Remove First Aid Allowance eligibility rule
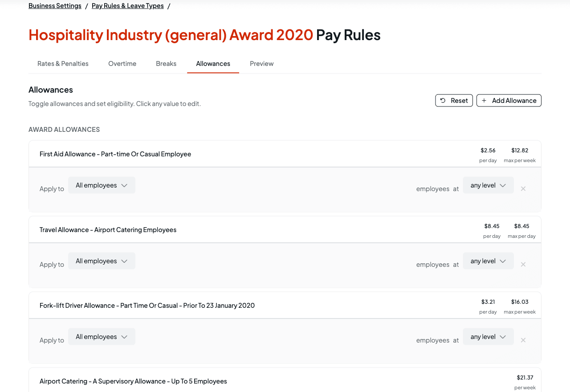570x392 pixels. pyautogui.click(x=523, y=189)
